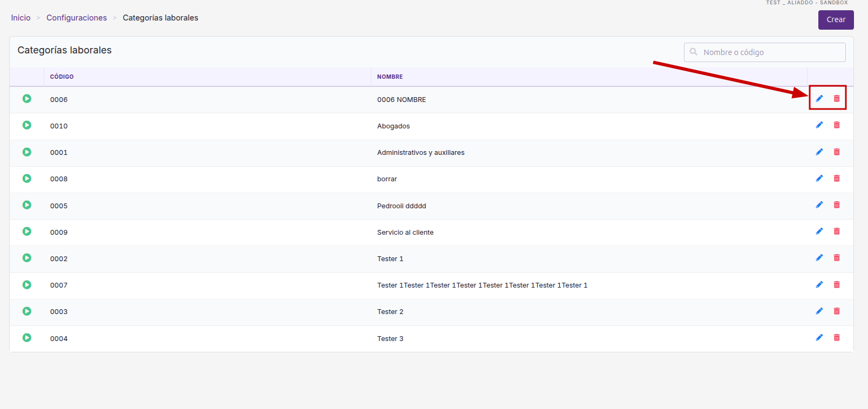Delete the Tester 3 category
Image resolution: width=868 pixels, height=409 pixels.
pos(837,337)
